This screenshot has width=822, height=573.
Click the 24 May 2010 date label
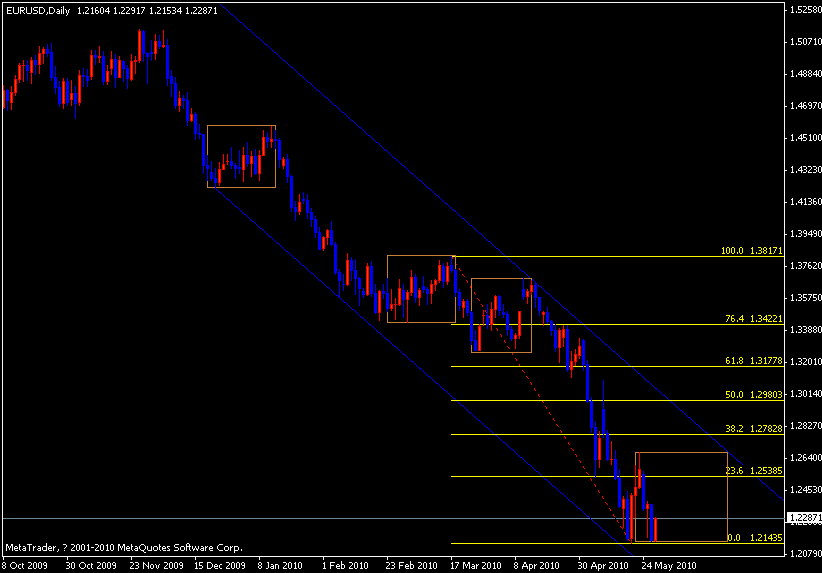tap(669, 566)
